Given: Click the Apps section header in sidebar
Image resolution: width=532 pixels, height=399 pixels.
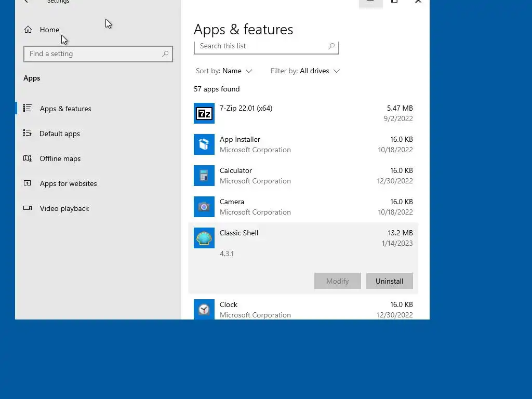Looking at the screenshot, I should (32, 78).
